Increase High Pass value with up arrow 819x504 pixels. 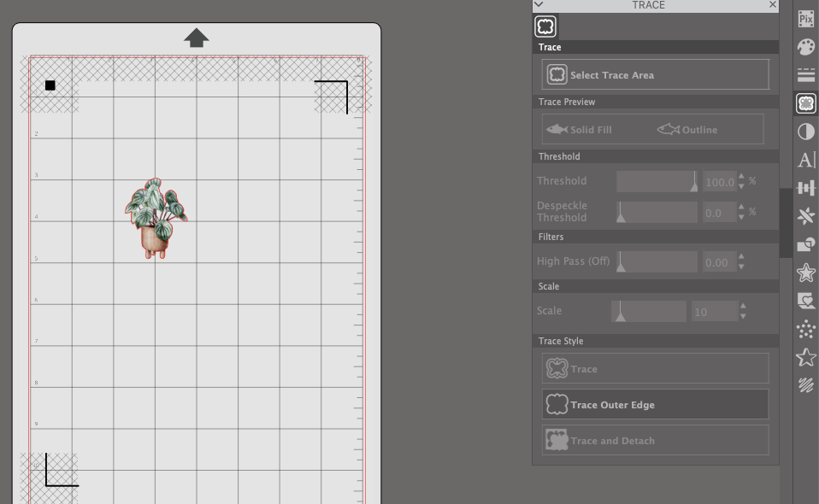[x=741, y=256]
